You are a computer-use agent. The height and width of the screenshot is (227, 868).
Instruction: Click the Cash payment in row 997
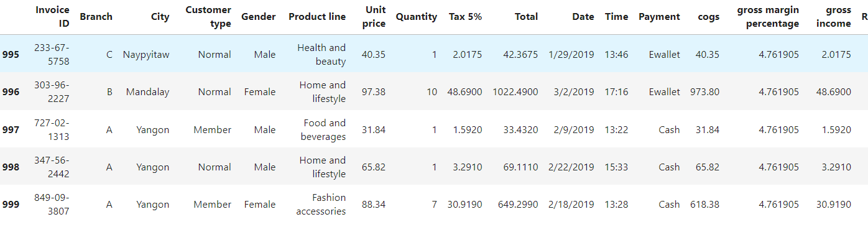670,129
